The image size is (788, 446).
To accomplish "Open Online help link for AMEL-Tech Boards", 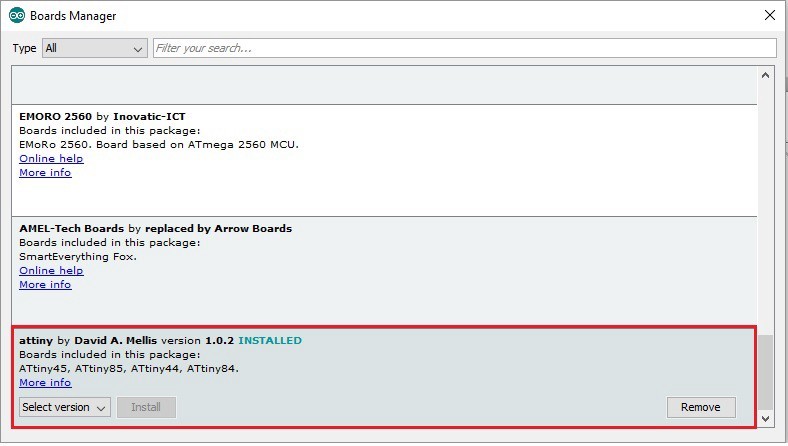I will coord(51,271).
